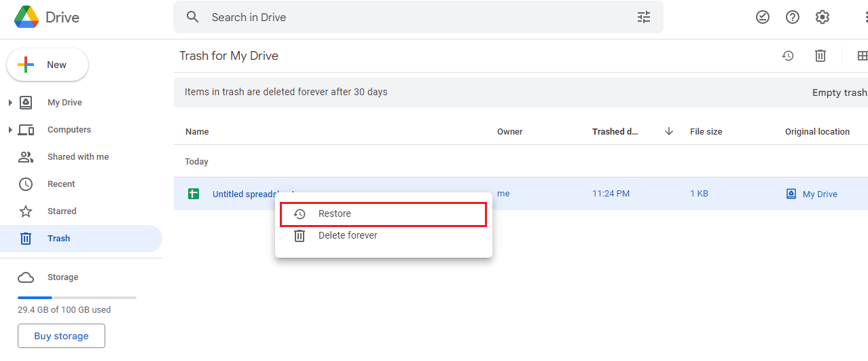868x361 pixels.
Task: Focus the Search in Drive field
Action: coord(418,17)
